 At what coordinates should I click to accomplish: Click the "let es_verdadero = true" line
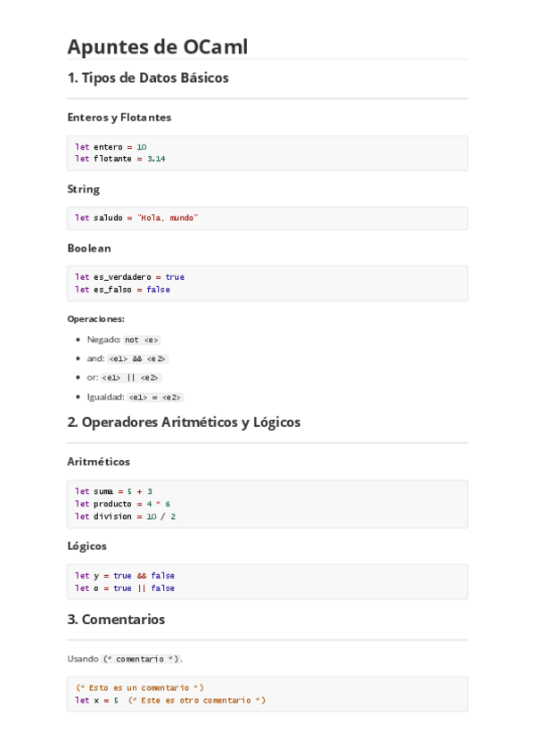pyautogui.click(x=129, y=276)
